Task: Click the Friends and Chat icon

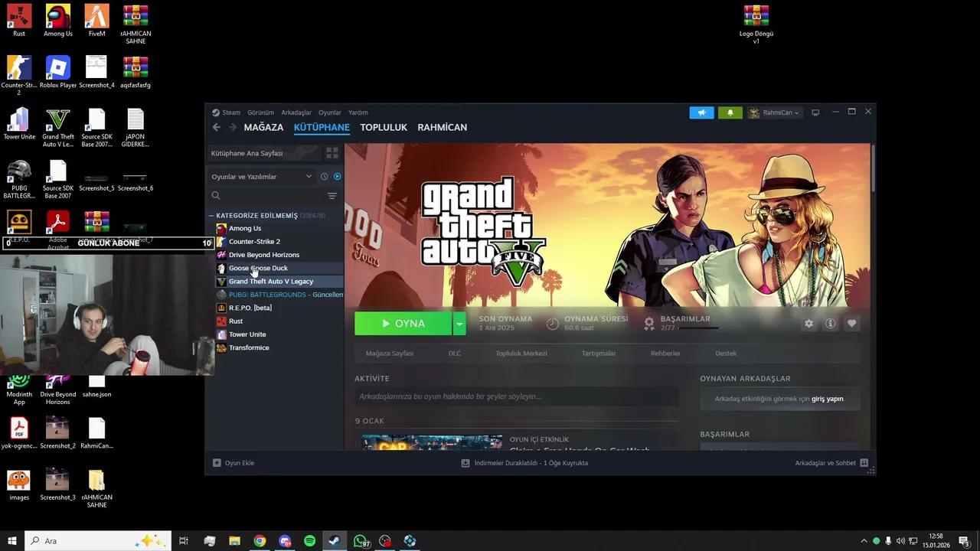Action: tap(864, 463)
